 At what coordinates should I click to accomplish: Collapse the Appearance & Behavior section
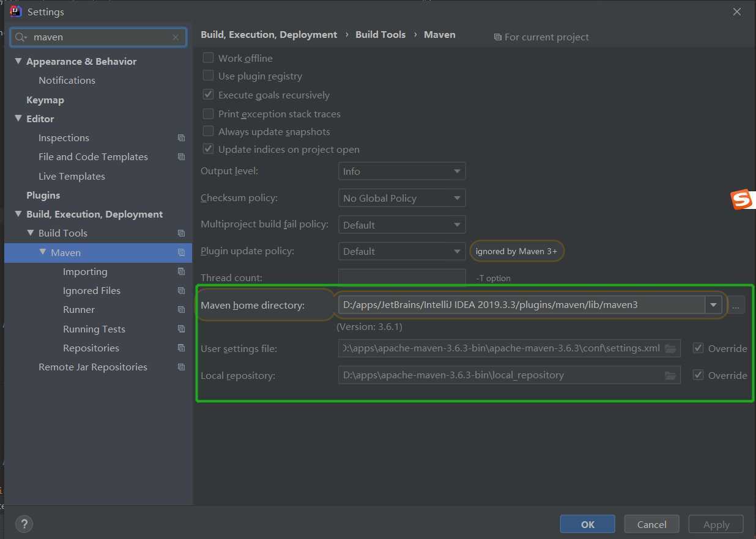[18, 61]
